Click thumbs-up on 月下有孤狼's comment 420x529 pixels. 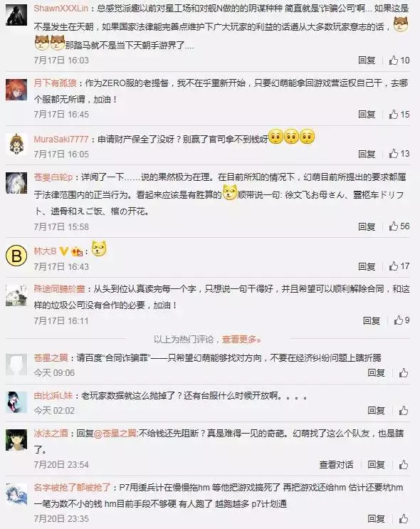click(399, 115)
